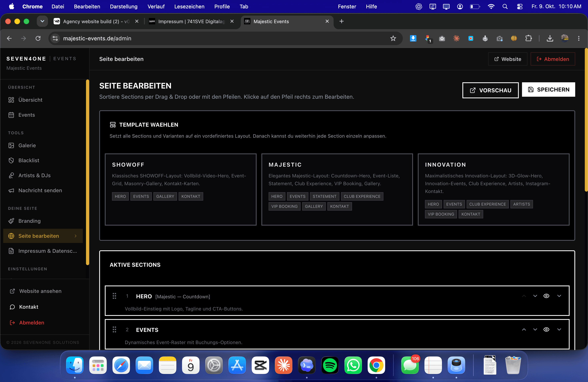Open the Chrome tab search dropdown
The image size is (588, 382).
[x=42, y=21]
